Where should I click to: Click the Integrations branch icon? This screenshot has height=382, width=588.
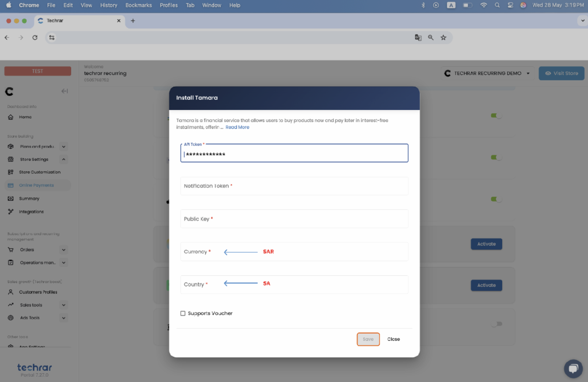pyautogui.click(x=11, y=212)
